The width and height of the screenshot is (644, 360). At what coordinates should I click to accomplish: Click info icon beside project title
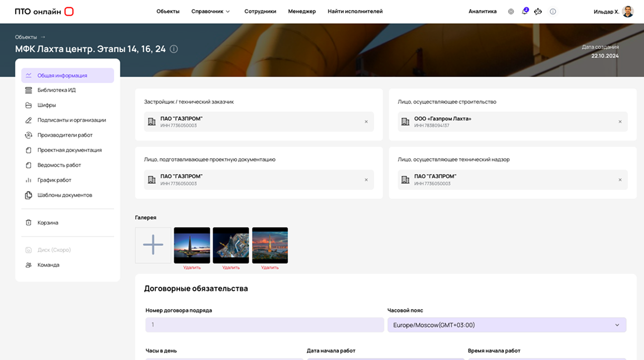pyautogui.click(x=174, y=49)
